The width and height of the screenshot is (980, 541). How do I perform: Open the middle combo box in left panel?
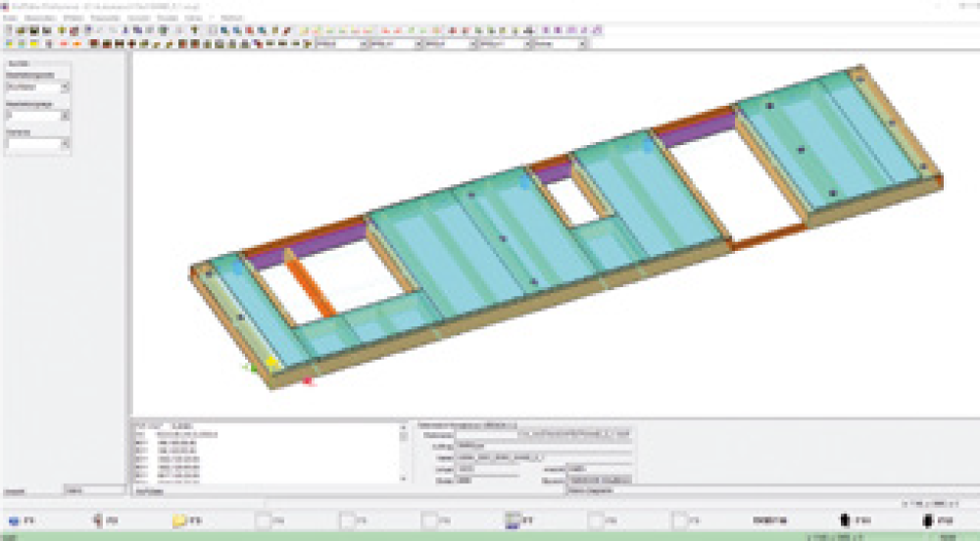click(x=65, y=116)
